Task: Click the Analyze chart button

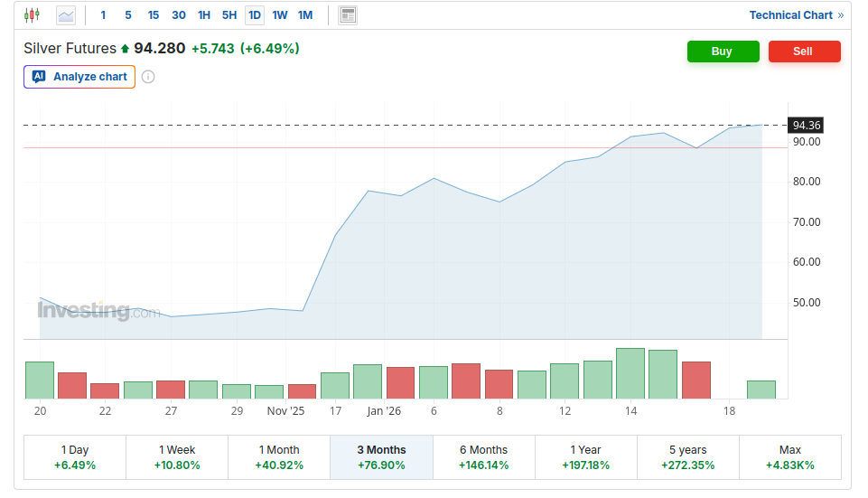Action: (x=79, y=77)
